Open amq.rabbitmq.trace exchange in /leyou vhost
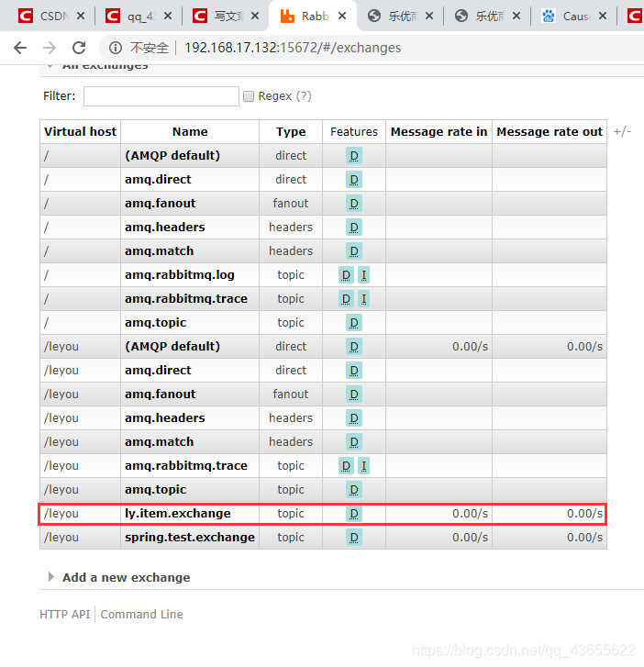 [186, 465]
